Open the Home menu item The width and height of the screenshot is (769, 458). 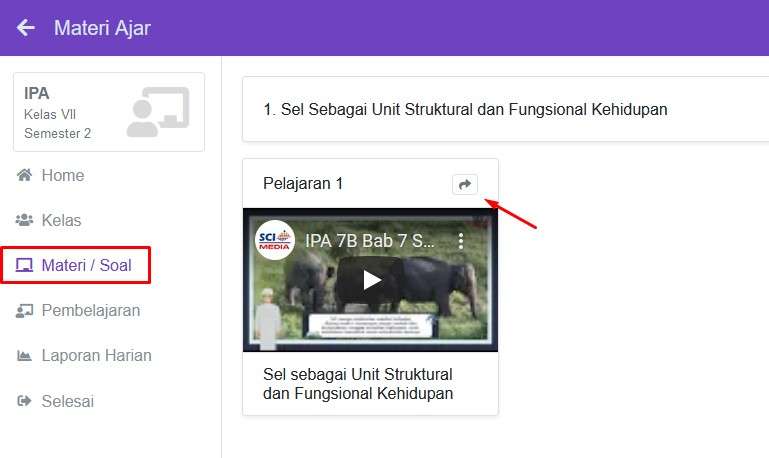point(62,175)
